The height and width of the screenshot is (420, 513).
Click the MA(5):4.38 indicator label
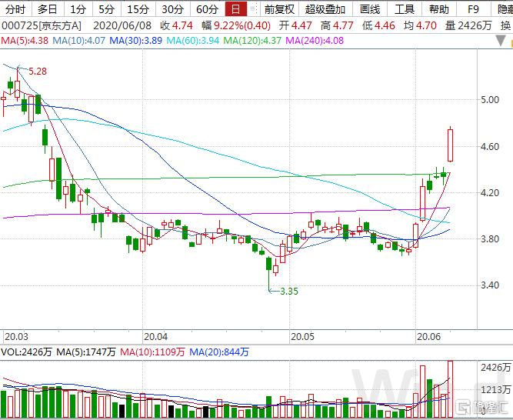click(25, 41)
